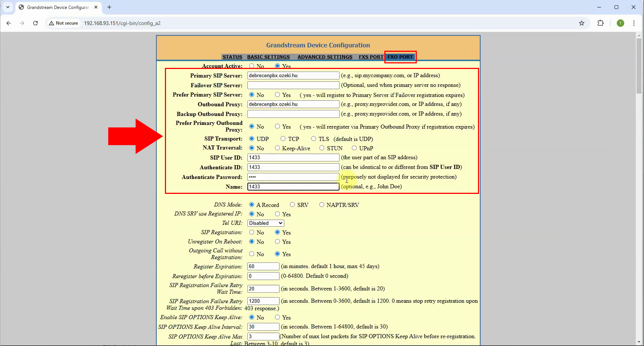Set Account Active to No
The height and width of the screenshot is (346, 644).
pyautogui.click(x=252, y=66)
